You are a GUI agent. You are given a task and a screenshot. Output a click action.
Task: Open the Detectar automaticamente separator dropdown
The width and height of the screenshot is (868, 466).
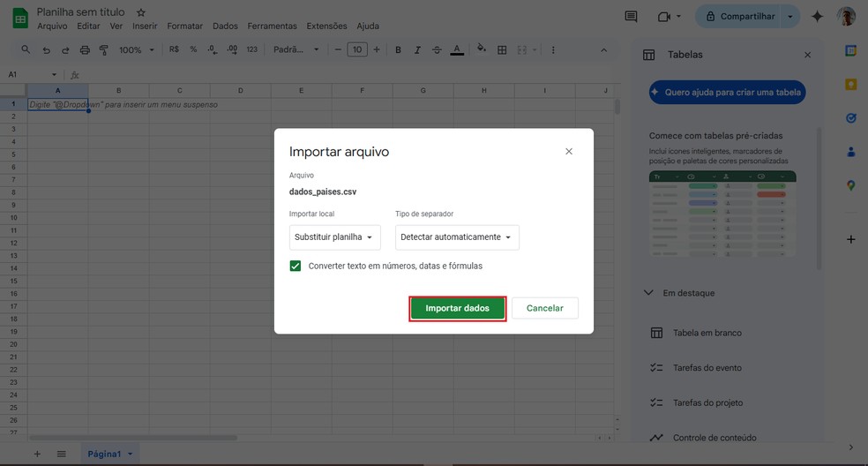pos(457,237)
